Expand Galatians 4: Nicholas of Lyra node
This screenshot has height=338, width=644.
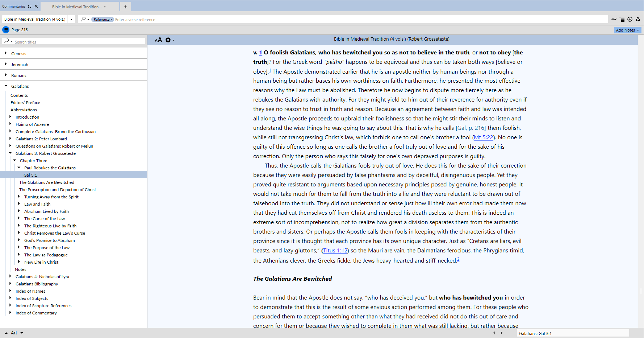pyautogui.click(x=10, y=276)
